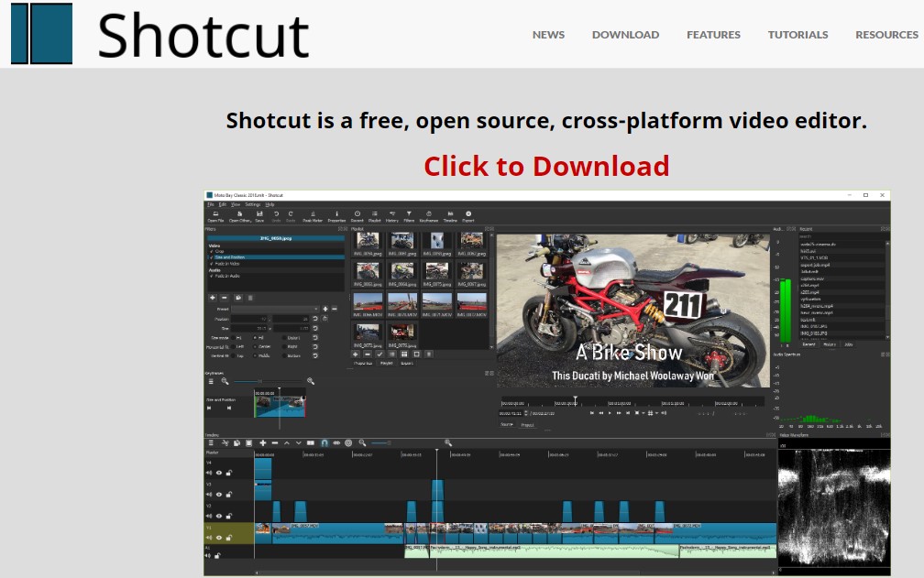The height and width of the screenshot is (578, 924).
Task: Toggle the Fade In Video filter checkbox
Action: [x=212, y=264]
